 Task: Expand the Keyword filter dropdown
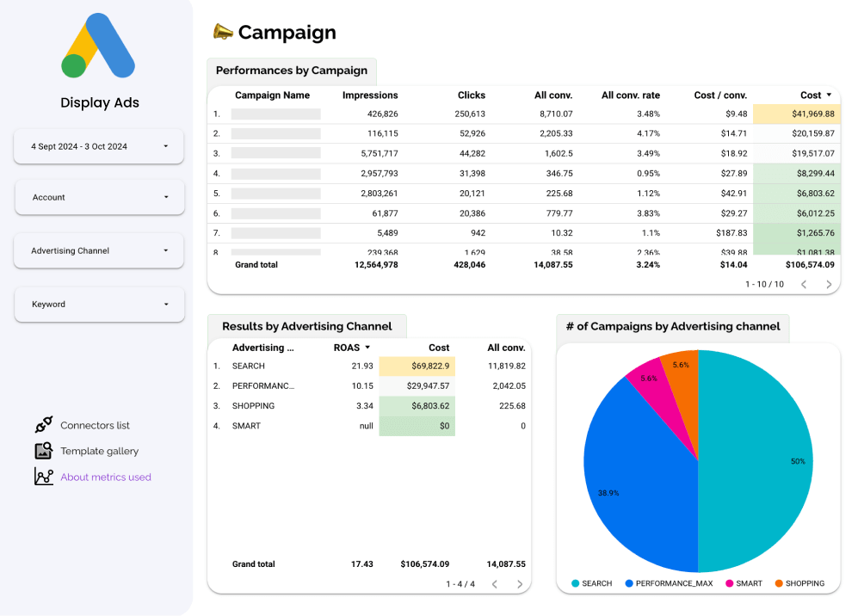coord(99,304)
